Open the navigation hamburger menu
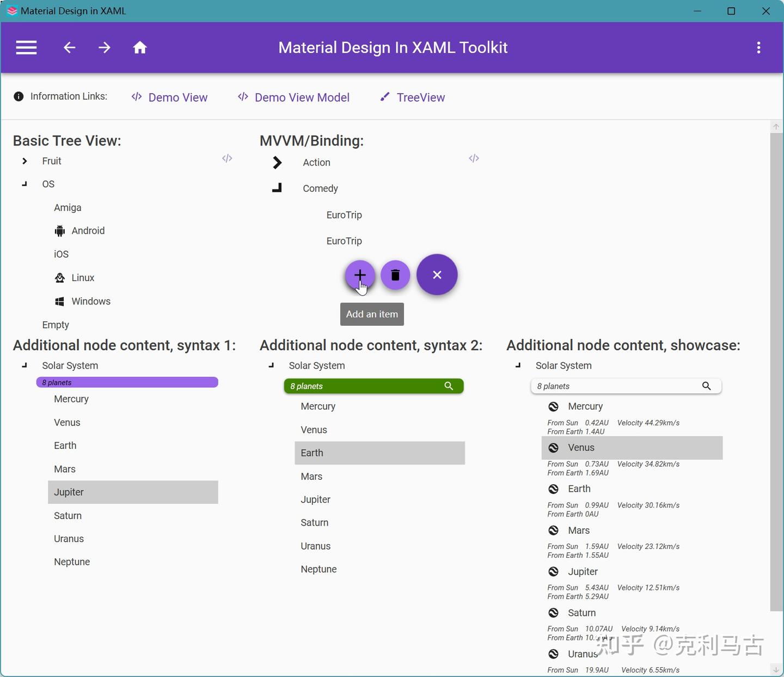Viewport: 784px width, 677px height. point(26,47)
